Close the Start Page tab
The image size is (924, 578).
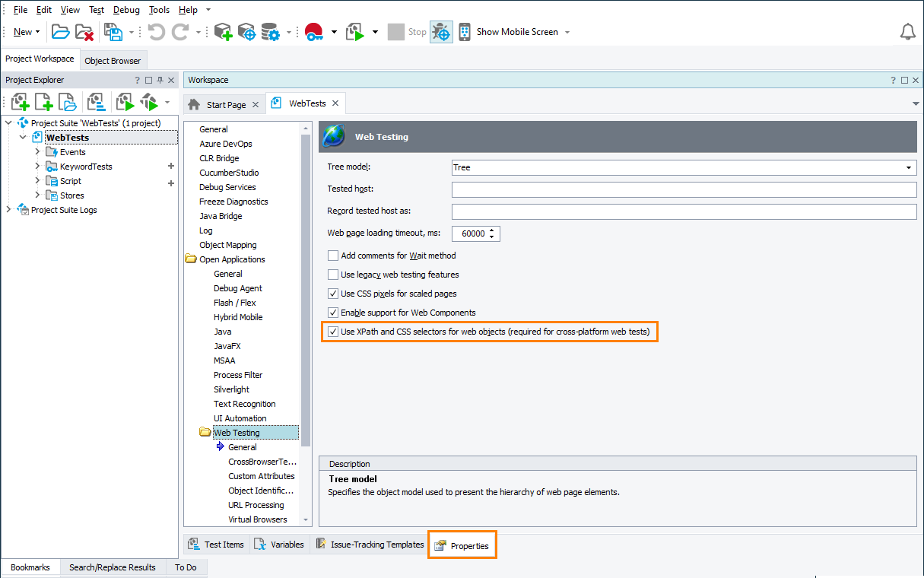point(256,105)
